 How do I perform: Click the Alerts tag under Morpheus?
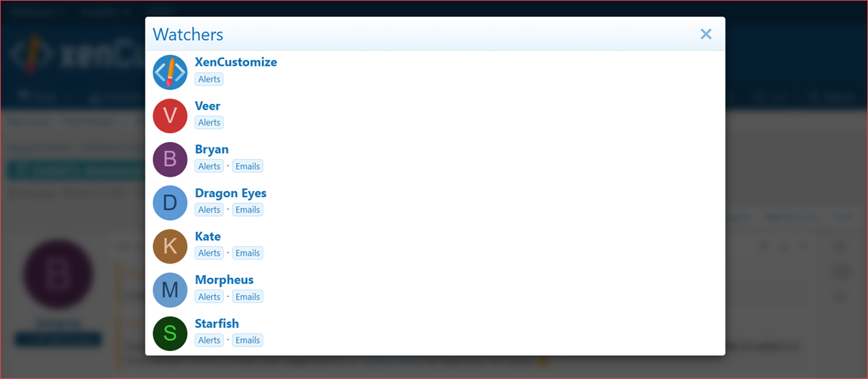pyautogui.click(x=209, y=297)
